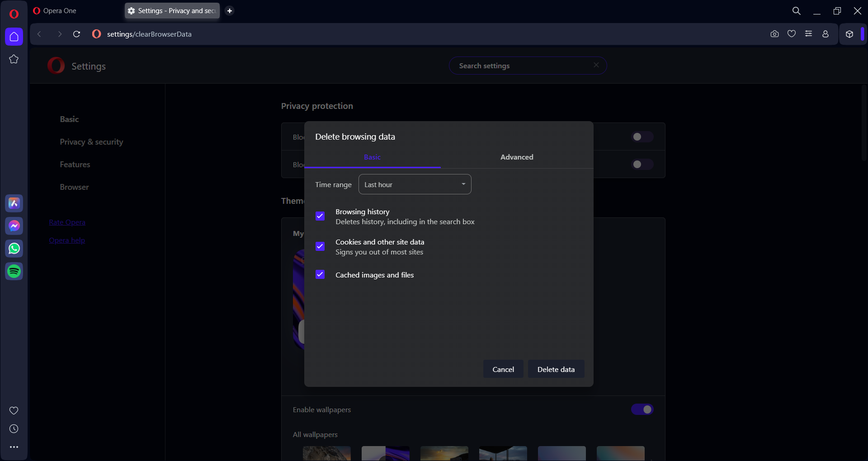
Task: Switch to the Advanced tab
Action: 517,157
